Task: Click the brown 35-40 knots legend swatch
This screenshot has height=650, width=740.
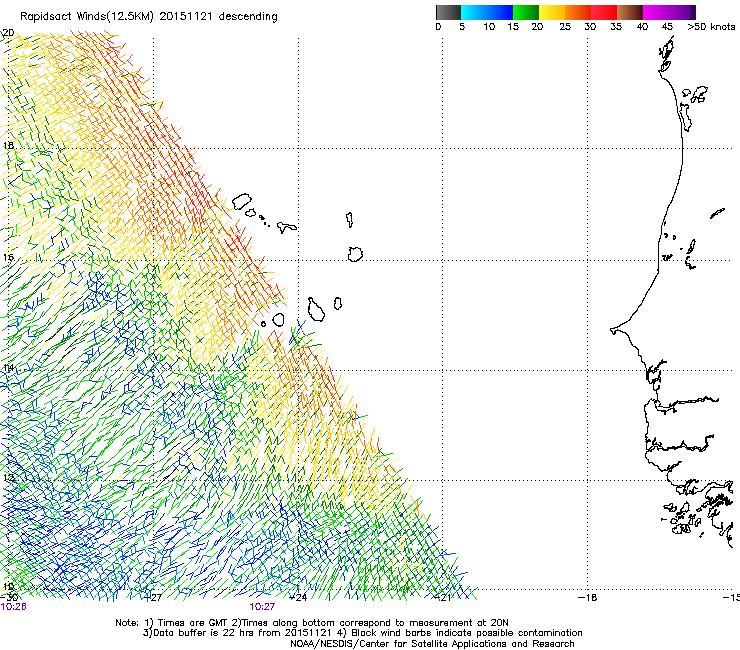Action: pos(630,12)
